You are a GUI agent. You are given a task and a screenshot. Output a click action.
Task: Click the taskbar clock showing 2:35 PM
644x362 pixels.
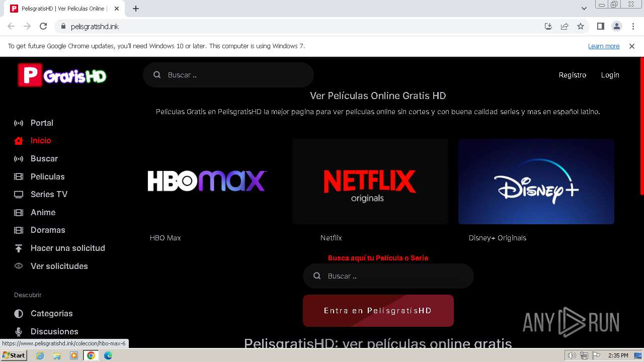point(618,355)
